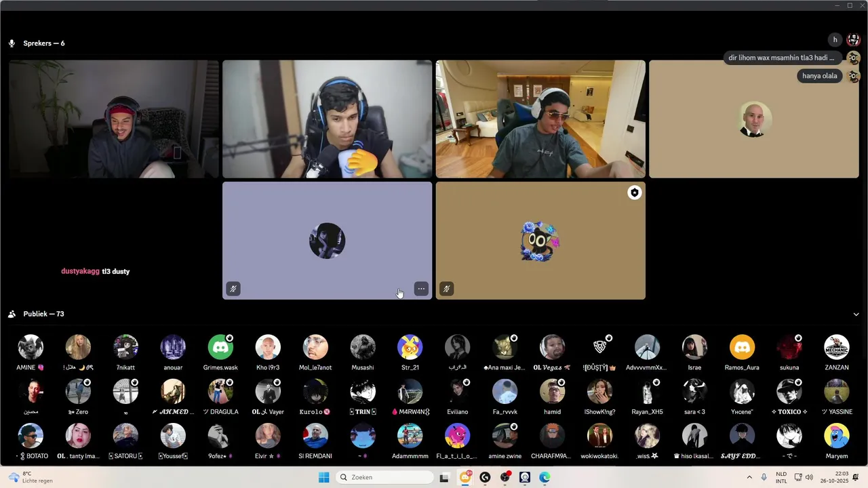Click audience member 'Kho l9r3'

tap(268, 352)
